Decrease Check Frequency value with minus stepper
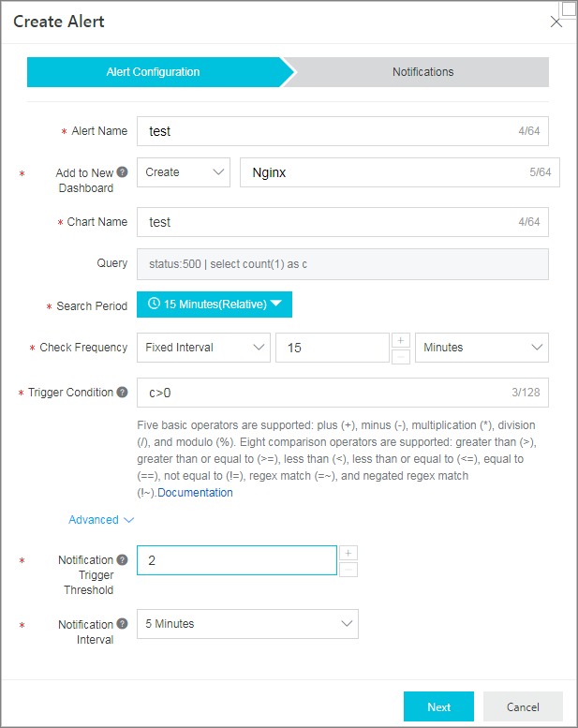Image resolution: width=578 pixels, height=728 pixels. point(401,357)
